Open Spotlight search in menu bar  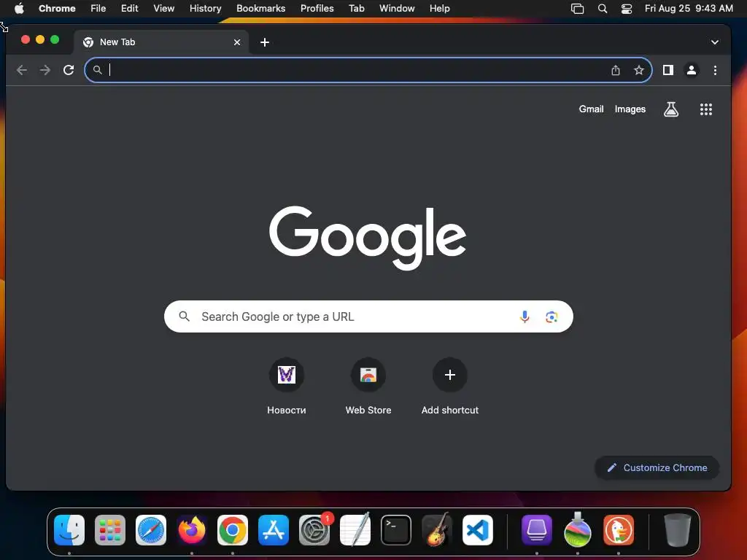coord(602,9)
